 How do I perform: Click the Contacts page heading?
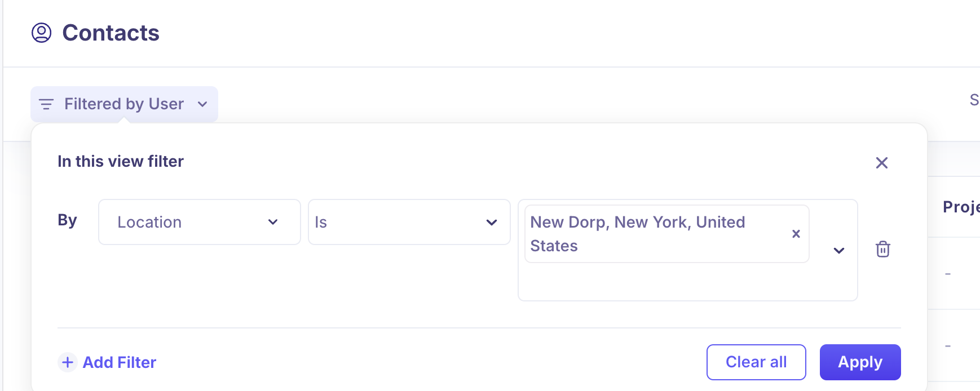tap(111, 33)
